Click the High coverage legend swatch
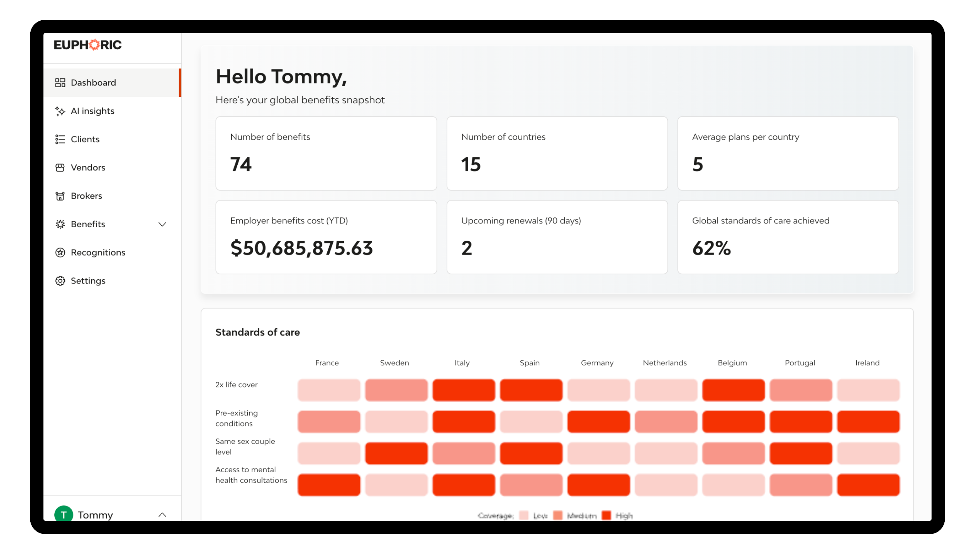 pyautogui.click(x=606, y=515)
